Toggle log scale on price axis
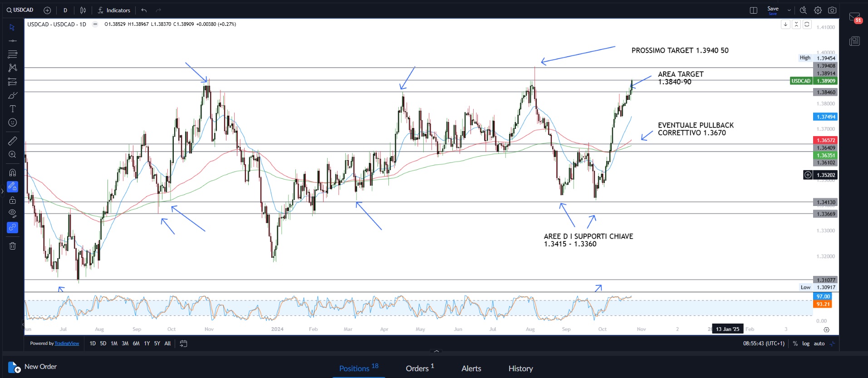 [806, 344]
